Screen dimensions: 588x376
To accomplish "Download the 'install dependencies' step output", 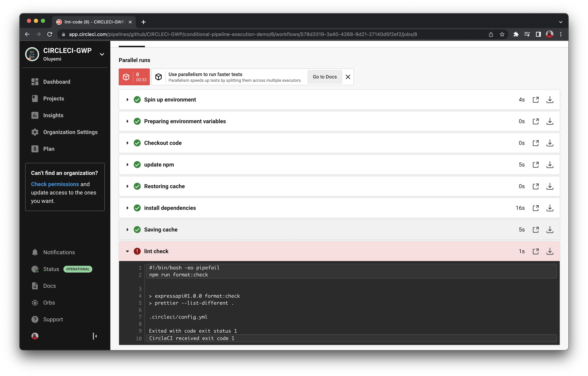I will [x=550, y=208].
